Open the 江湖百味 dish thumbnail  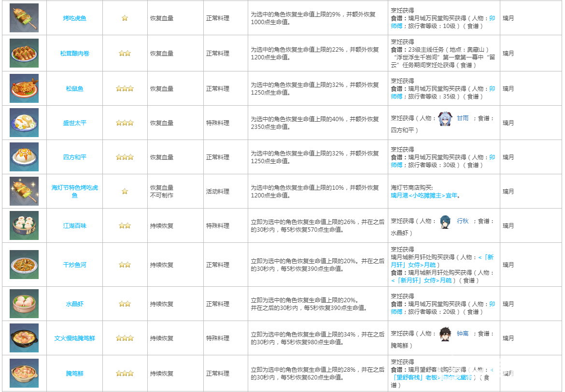24,225
